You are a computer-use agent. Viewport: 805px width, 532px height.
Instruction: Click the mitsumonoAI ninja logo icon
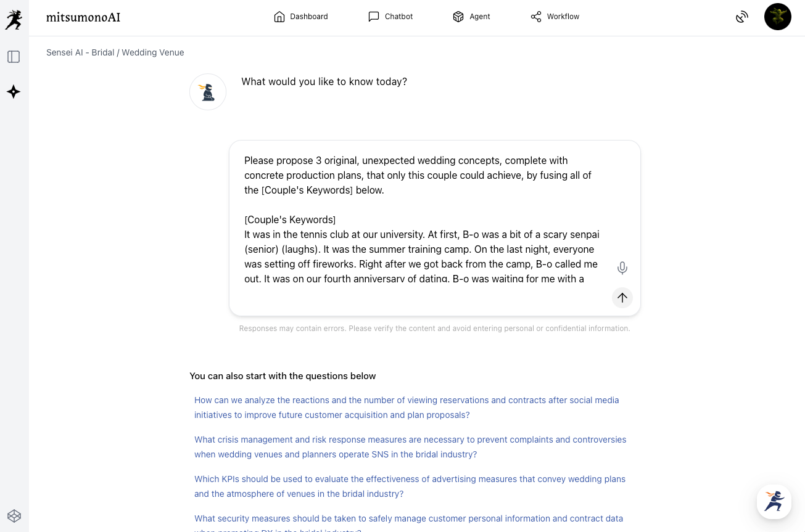[14, 18]
